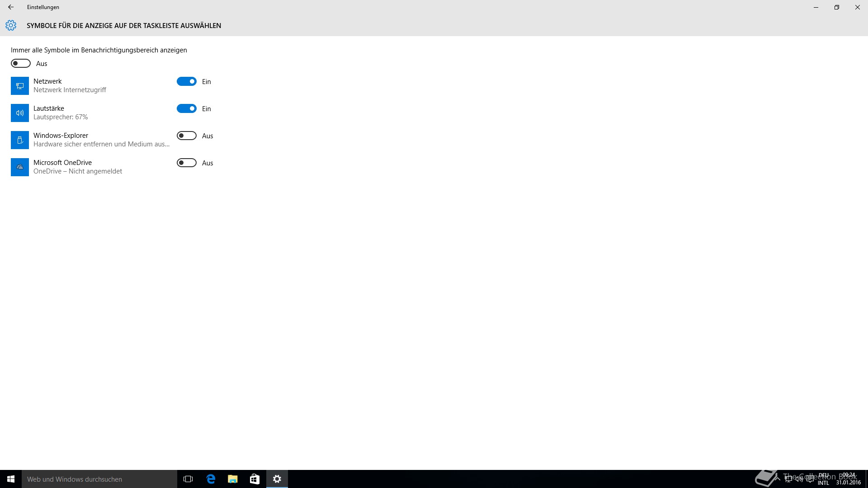This screenshot has width=868, height=488.
Task: Open the Action Center notification icon
Action: click(x=810, y=479)
